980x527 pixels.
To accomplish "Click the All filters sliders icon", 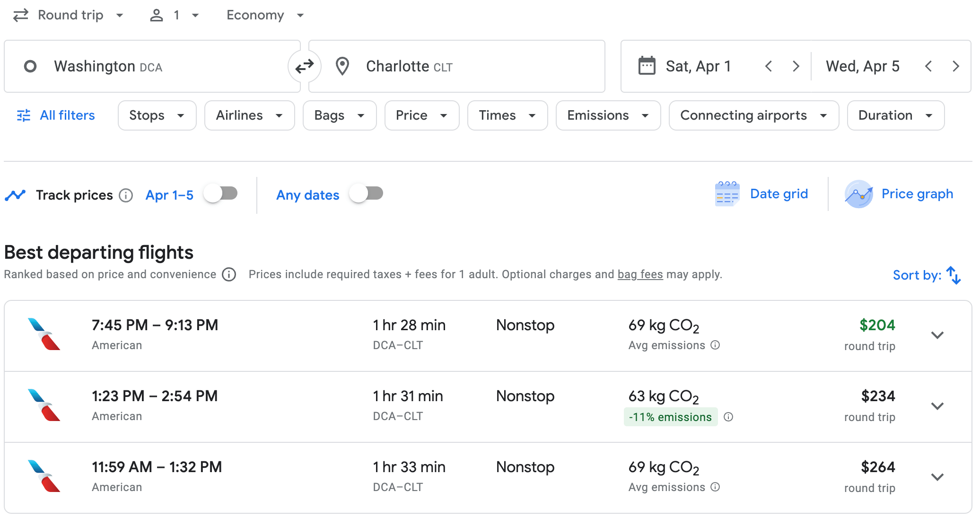I will (x=24, y=115).
